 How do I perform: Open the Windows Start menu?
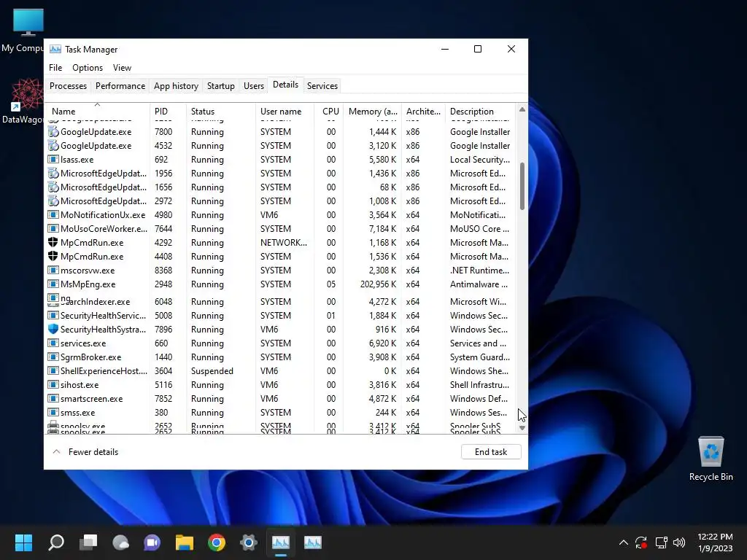click(x=23, y=542)
